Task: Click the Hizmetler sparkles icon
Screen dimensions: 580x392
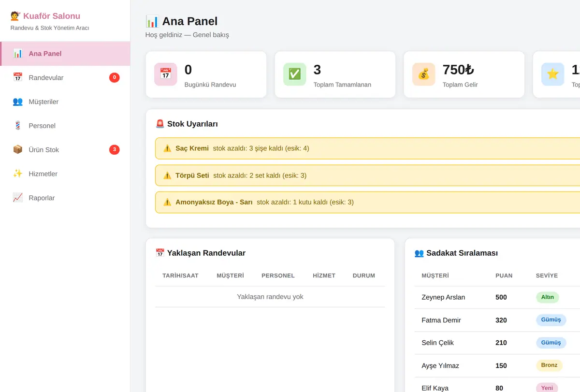Action: pos(18,174)
